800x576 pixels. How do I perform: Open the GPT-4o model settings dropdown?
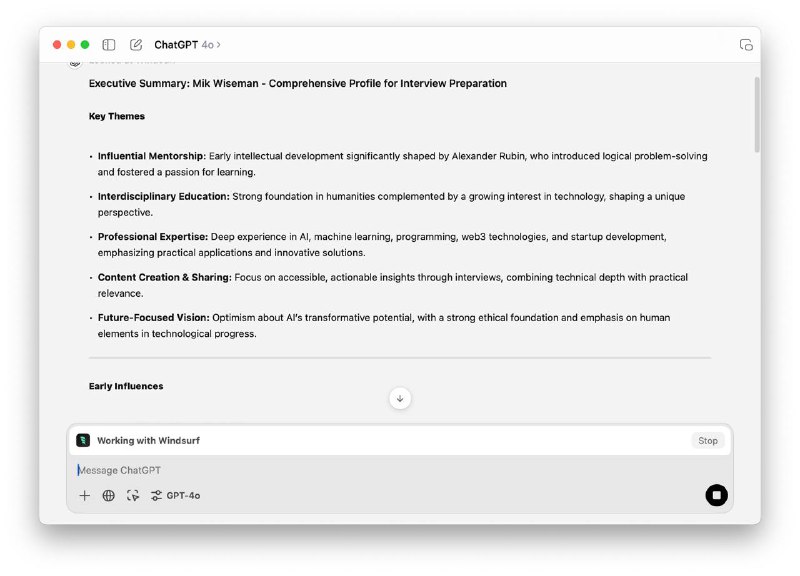click(175, 495)
